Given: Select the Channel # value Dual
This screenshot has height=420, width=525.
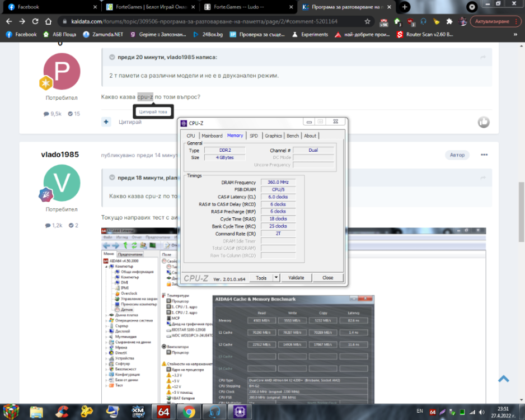Looking at the screenshot, I should [313, 150].
